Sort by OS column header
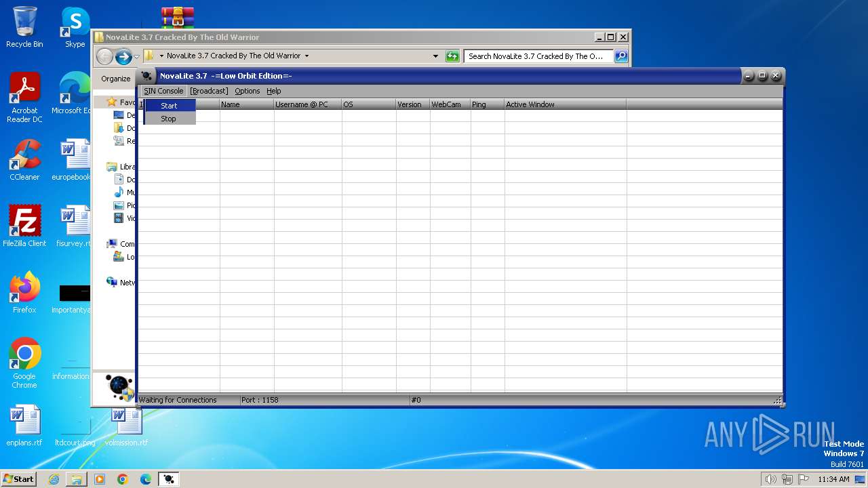Viewport: 868px width, 488px height. point(369,104)
